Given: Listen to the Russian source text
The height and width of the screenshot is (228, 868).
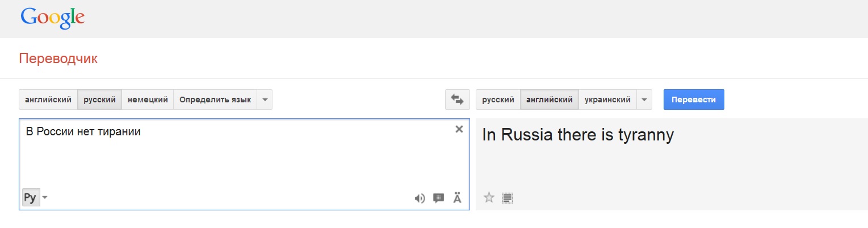Looking at the screenshot, I should tap(420, 198).
